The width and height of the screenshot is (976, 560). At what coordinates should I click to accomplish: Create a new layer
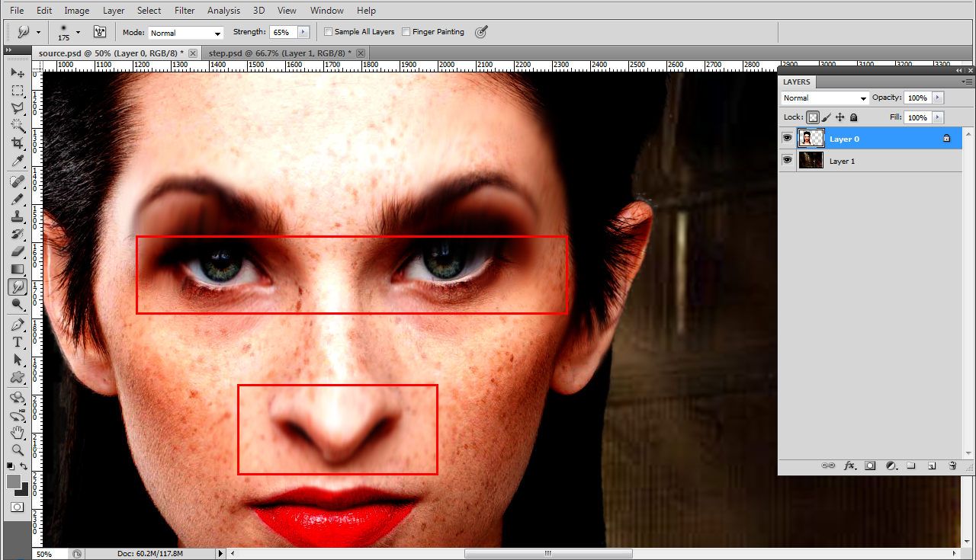point(932,466)
